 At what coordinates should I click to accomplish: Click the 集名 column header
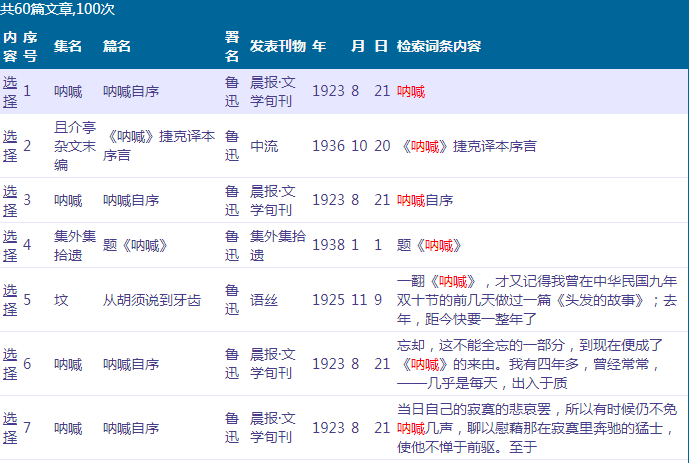pos(68,47)
